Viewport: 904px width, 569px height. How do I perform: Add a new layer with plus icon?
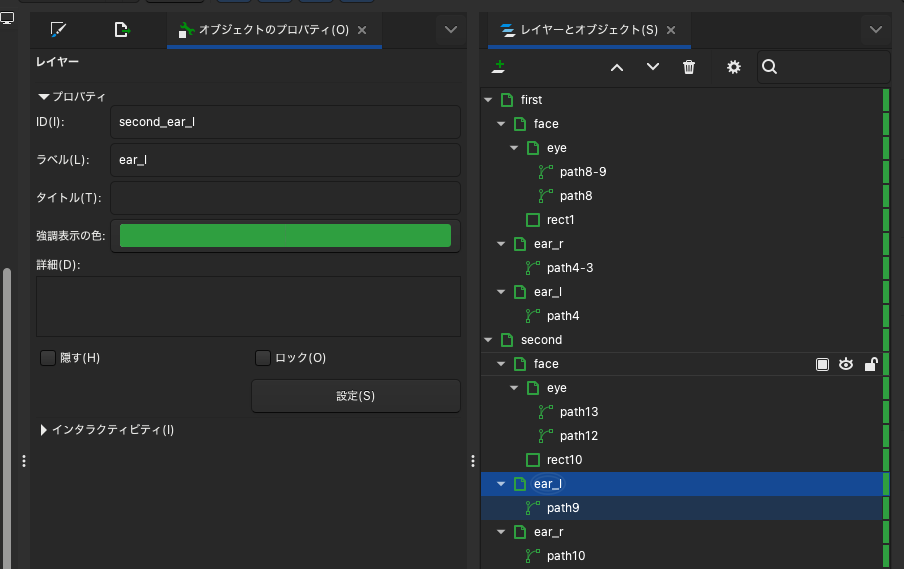(x=499, y=67)
